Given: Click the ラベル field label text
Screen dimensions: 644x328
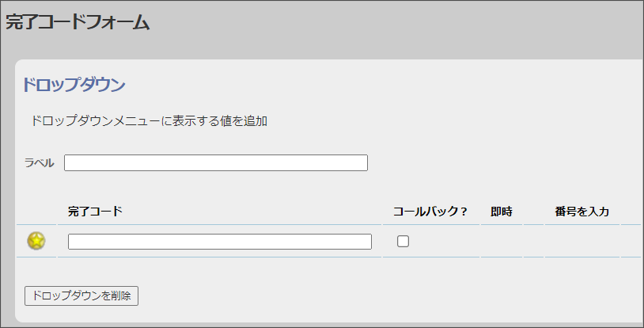Looking at the screenshot, I should 39,163.
